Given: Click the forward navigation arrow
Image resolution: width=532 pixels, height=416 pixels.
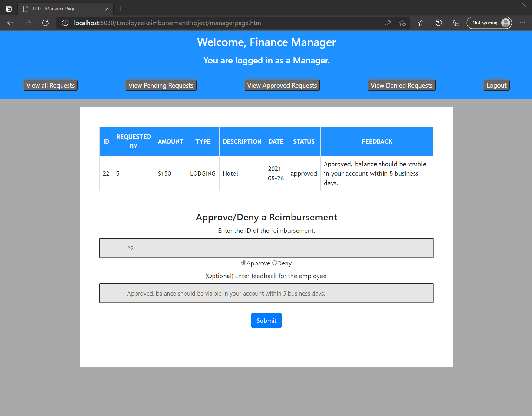Looking at the screenshot, I should tap(28, 23).
